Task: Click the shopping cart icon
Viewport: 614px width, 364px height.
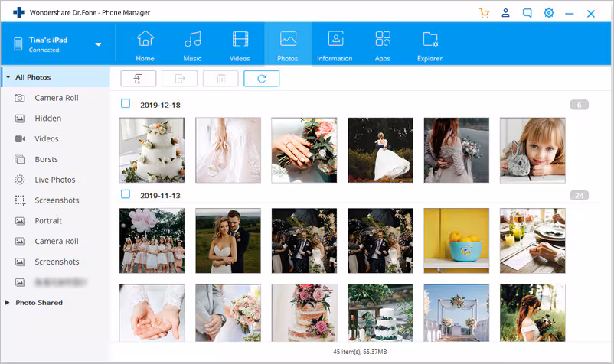Action: [x=484, y=13]
